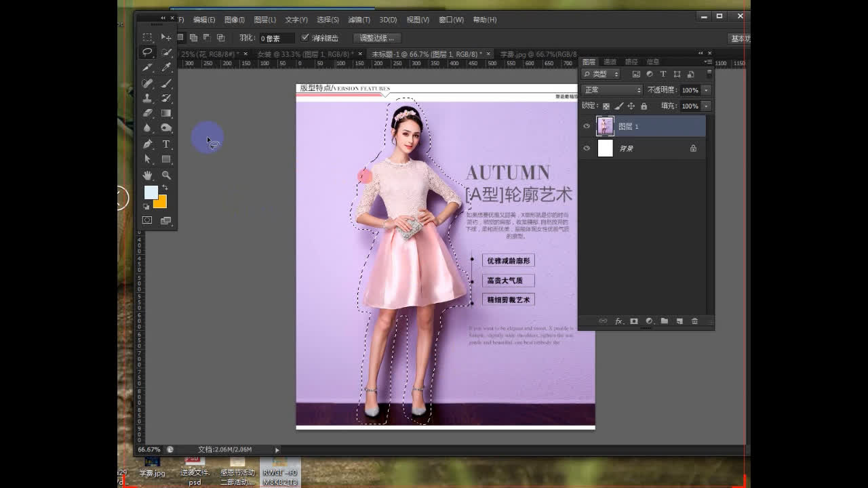
Task: Select the Clone Stamp tool
Action: point(147,98)
